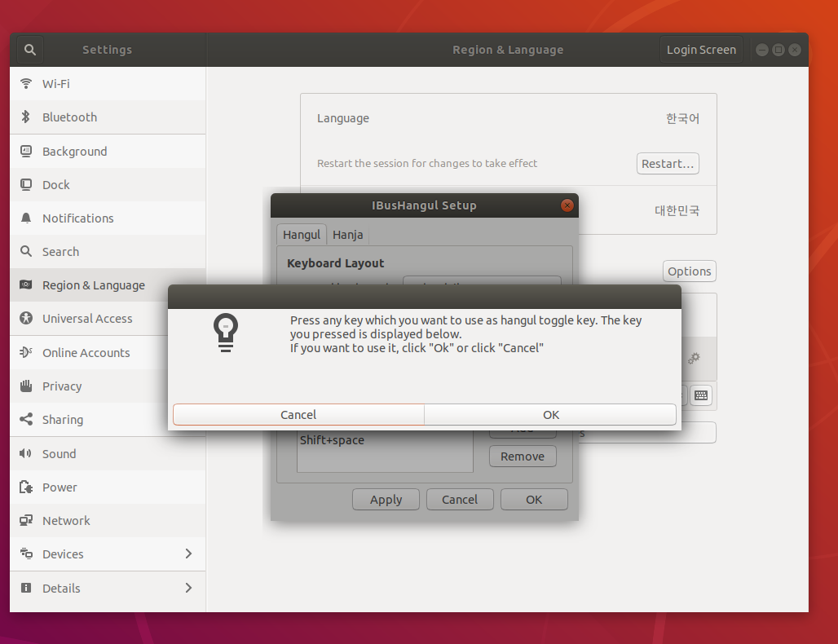Go to Privacy settings
Image resolution: width=838 pixels, height=644 pixels.
tap(89, 386)
